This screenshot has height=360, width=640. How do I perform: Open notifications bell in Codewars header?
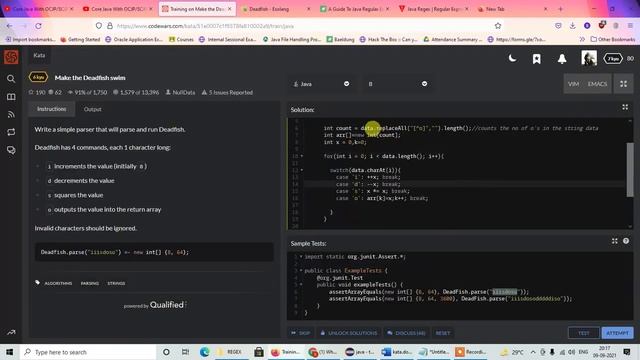pyautogui.click(x=562, y=59)
